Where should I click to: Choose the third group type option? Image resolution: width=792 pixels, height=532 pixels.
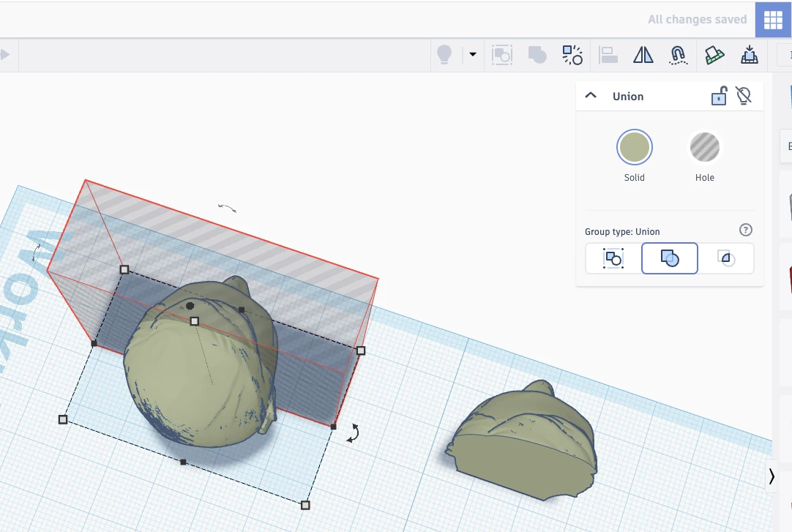726,258
